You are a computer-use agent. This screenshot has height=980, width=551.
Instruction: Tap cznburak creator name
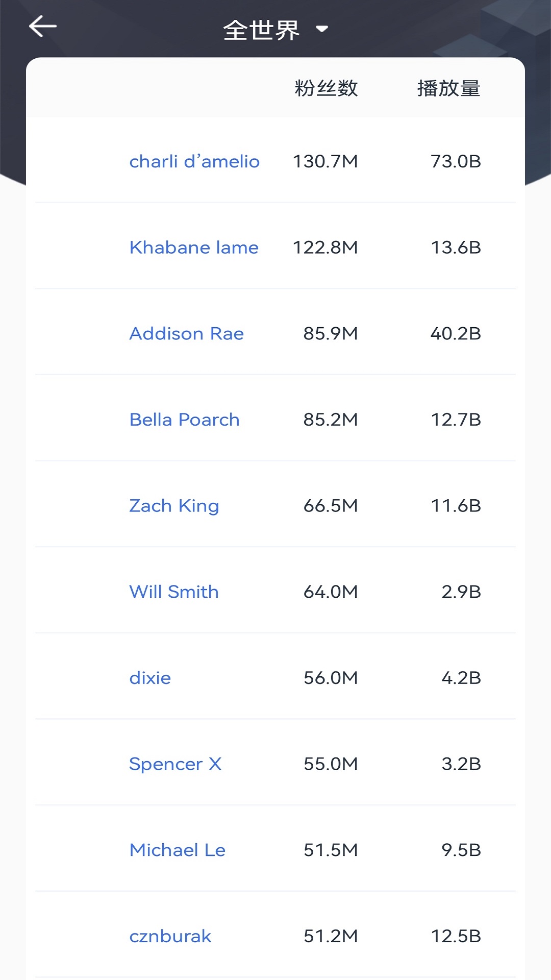170,936
